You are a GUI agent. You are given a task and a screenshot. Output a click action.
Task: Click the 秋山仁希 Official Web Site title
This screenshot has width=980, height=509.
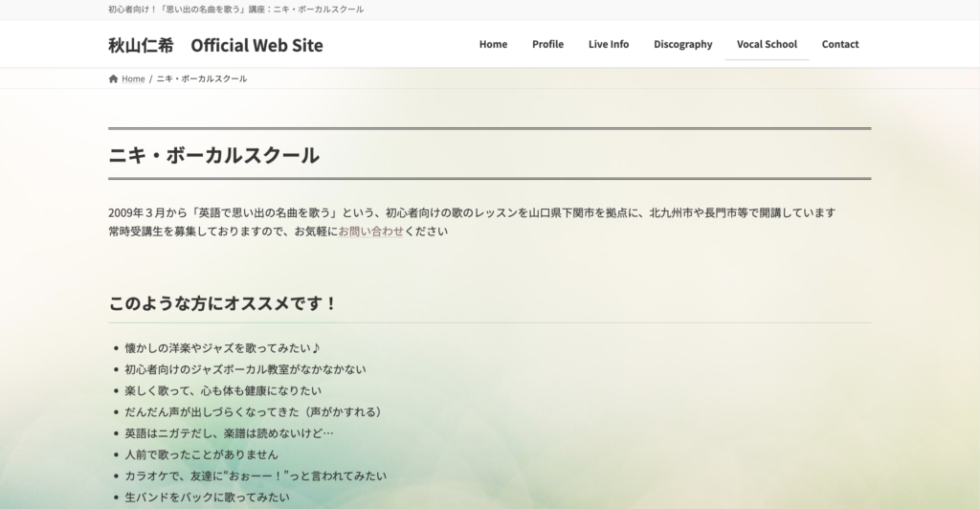[x=215, y=45]
